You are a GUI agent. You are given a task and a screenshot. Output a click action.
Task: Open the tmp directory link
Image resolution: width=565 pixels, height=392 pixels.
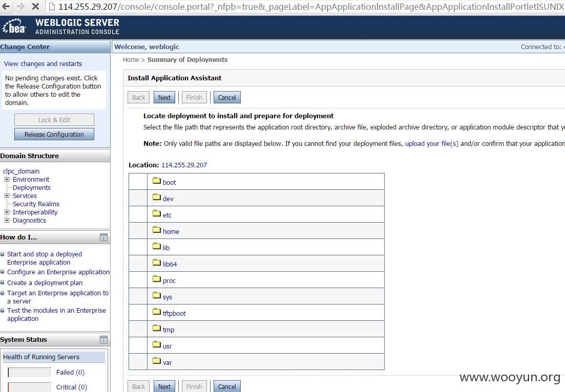tap(169, 330)
